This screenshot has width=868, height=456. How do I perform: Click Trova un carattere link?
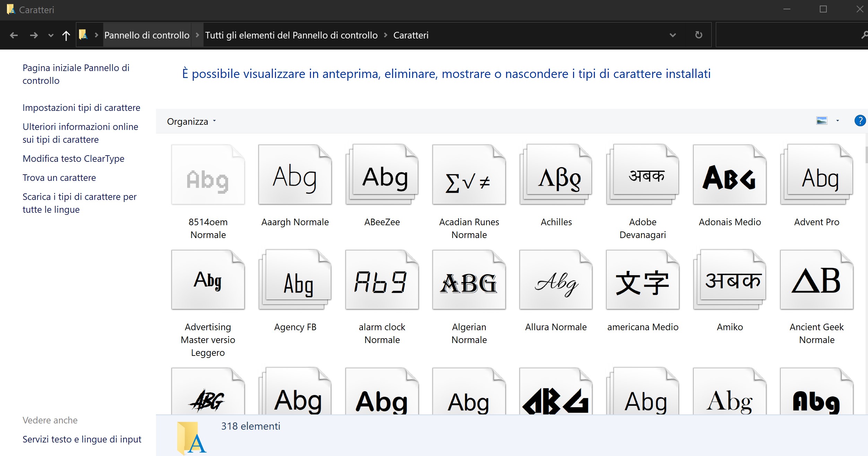[x=59, y=177]
